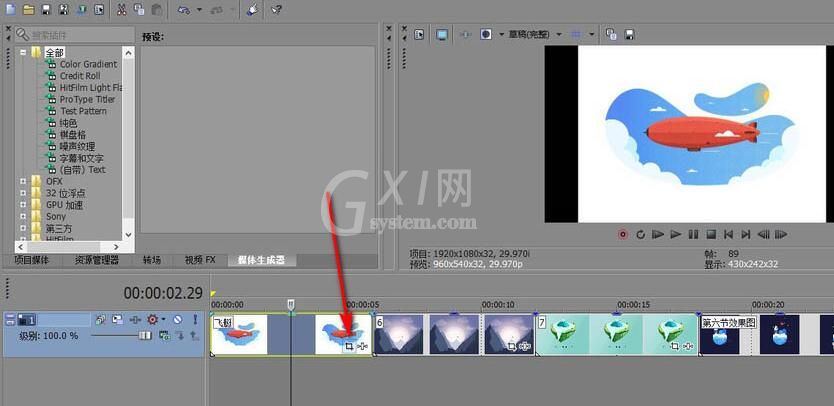
Task: Click the tree's scroll-up arrow
Action: pos(128,53)
